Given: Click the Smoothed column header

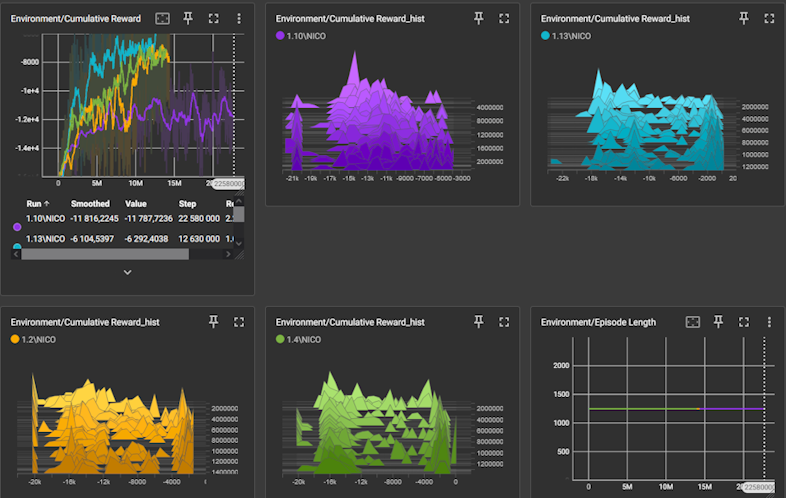Looking at the screenshot, I should tap(89, 203).
